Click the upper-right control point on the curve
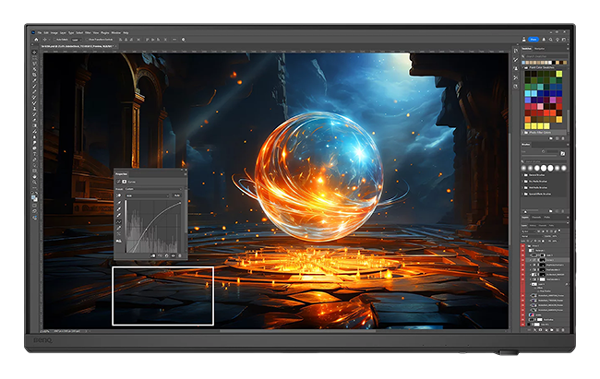This screenshot has height=379, width=600. pos(180,203)
